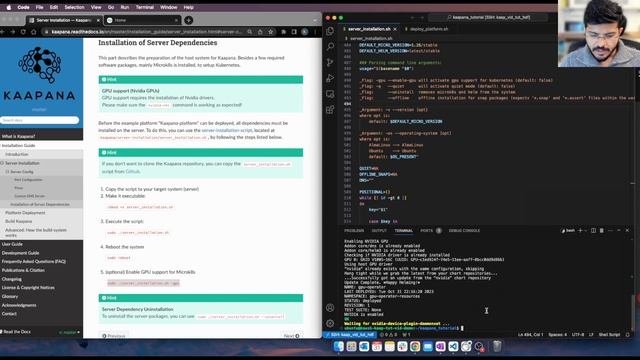Open the Source Control view

[330, 62]
